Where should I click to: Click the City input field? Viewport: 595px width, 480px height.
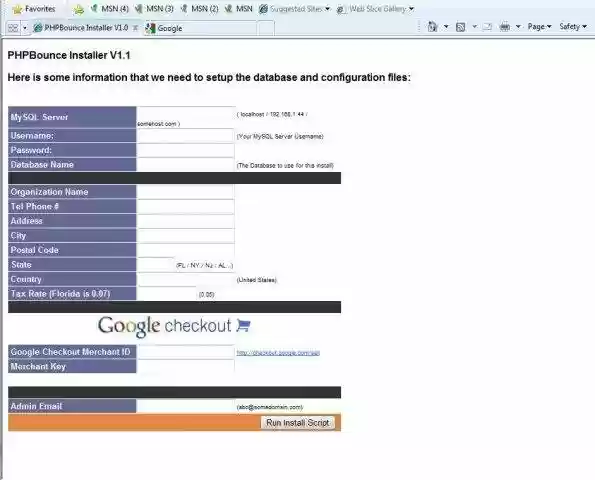click(x=186, y=236)
